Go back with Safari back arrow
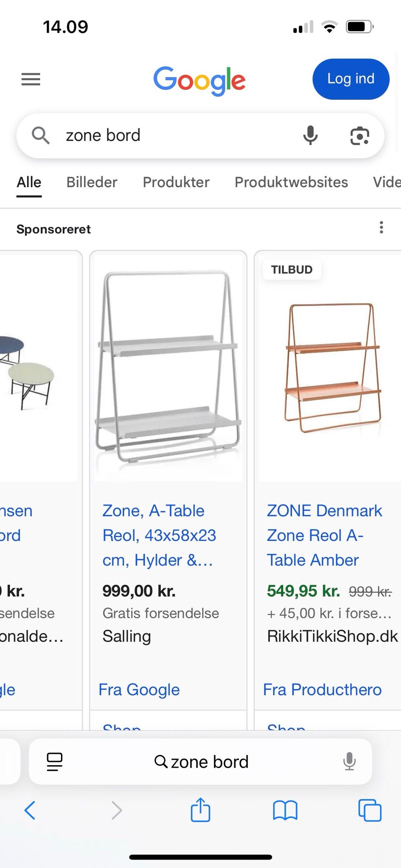Screen dimensions: 401x868 [30, 811]
